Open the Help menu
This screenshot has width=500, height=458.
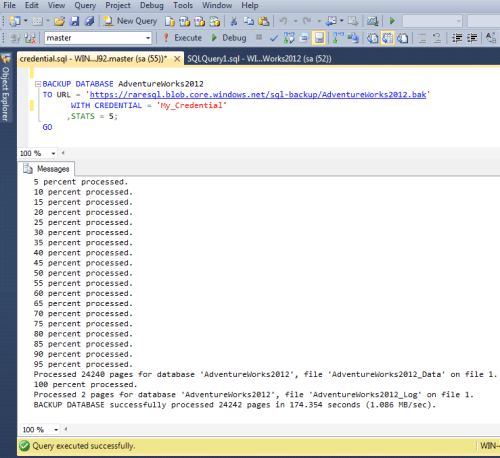point(250,5)
